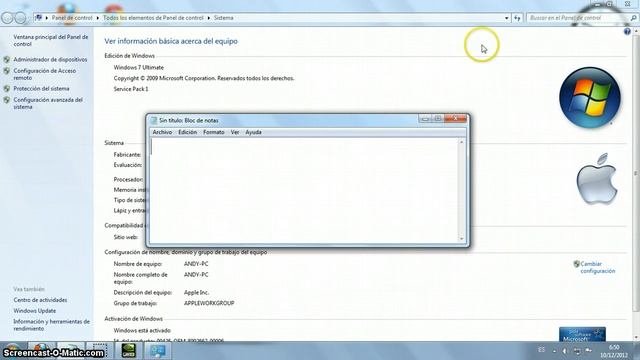Click the heading Ver información básica acerca del equipo
The image size is (640, 360).
click(171, 41)
